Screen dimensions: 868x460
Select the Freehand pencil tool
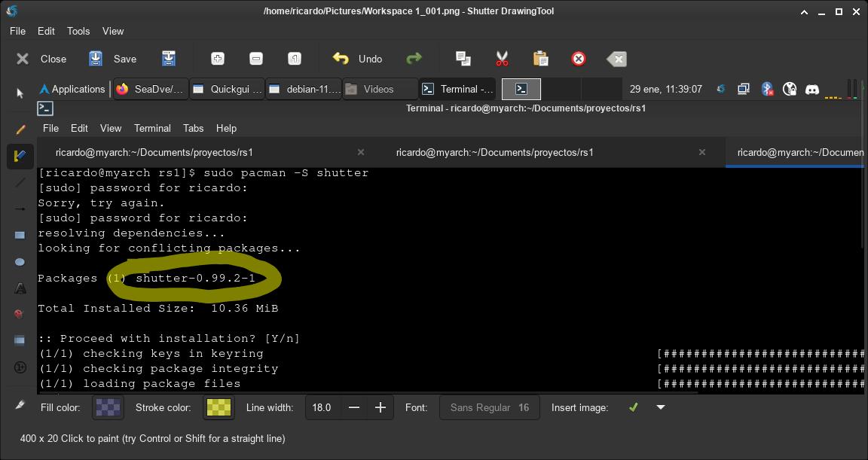[20, 129]
